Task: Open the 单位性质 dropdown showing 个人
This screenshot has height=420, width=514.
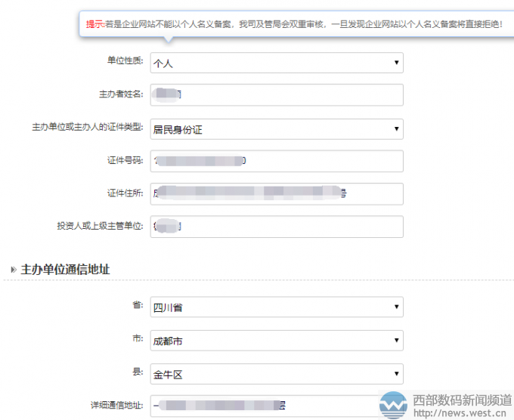Action: coord(276,63)
